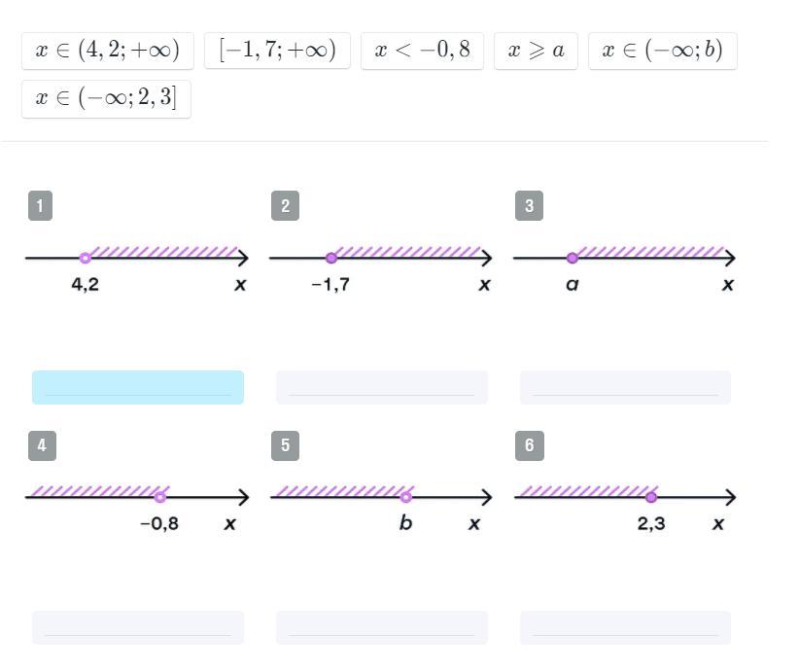Click the x ⩾ a answer chip
The image size is (799, 672).
pos(536,51)
